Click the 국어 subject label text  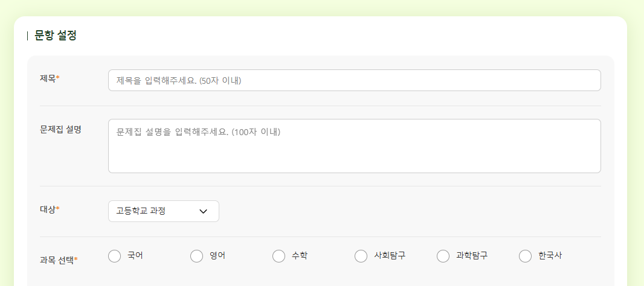pyautogui.click(x=135, y=256)
